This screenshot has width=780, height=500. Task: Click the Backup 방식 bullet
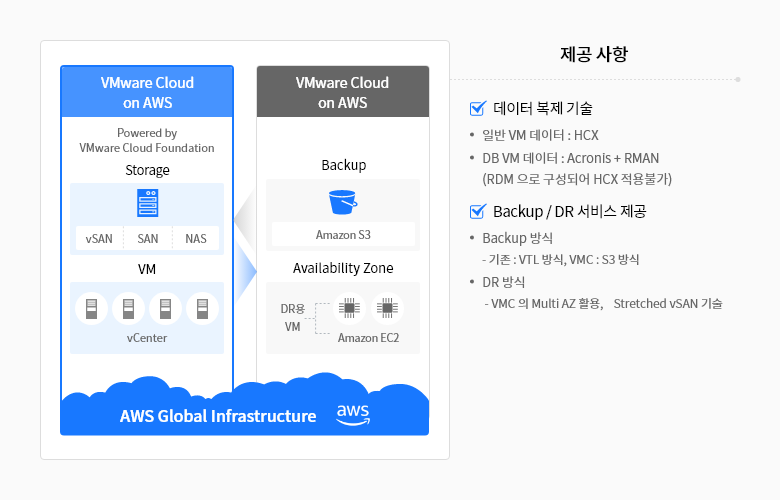(x=517, y=238)
